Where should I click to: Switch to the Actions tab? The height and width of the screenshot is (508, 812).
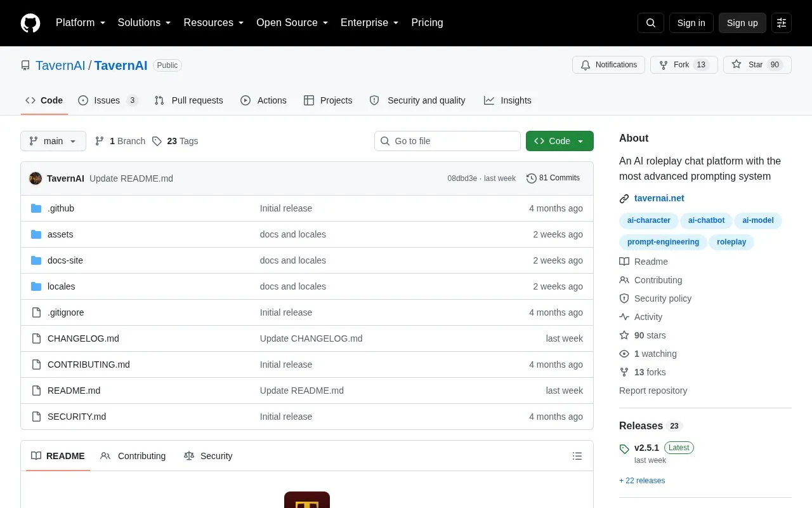pyautogui.click(x=264, y=100)
